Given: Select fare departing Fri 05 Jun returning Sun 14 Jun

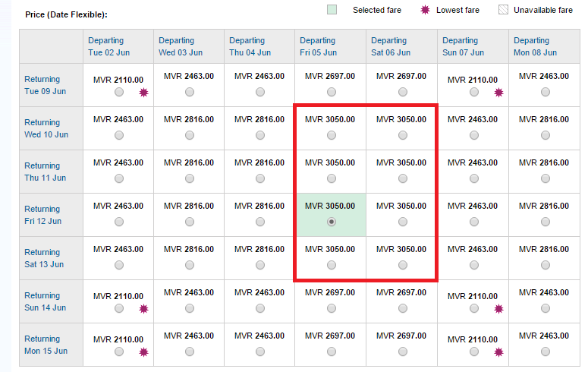Looking at the screenshot, I should pos(331,308).
